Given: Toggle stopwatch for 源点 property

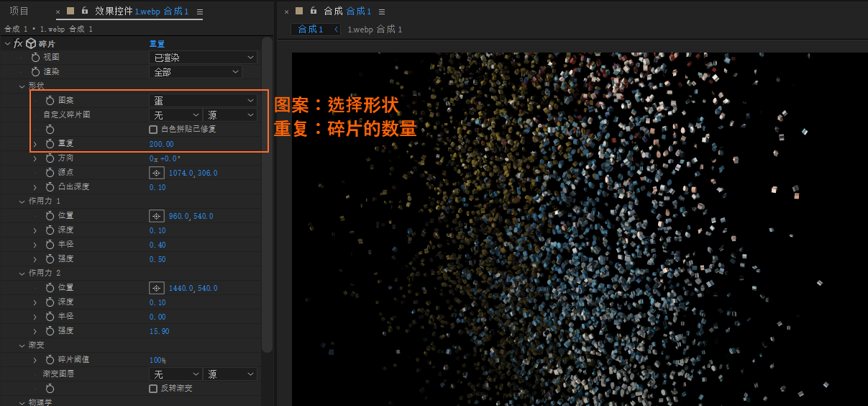Looking at the screenshot, I should [50, 172].
